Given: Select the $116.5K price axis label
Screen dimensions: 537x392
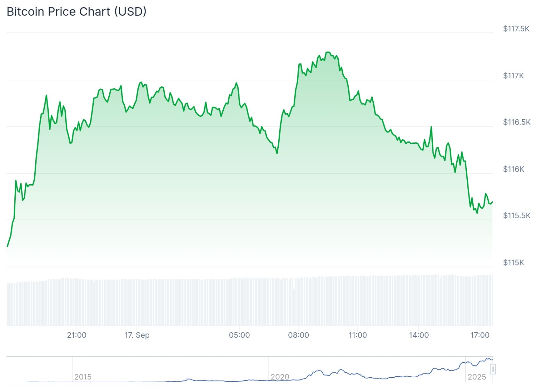Looking at the screenshot, I should click(516, 122).
